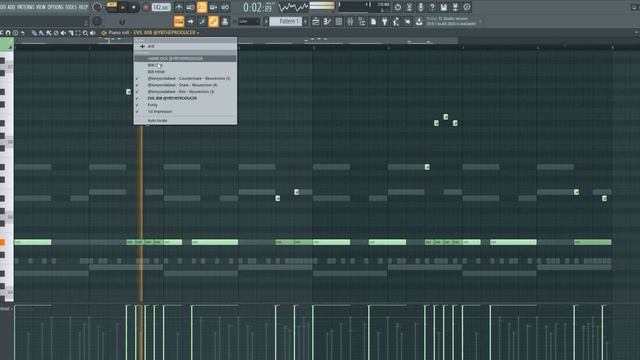Click the question mark help icon

[432, 7]
